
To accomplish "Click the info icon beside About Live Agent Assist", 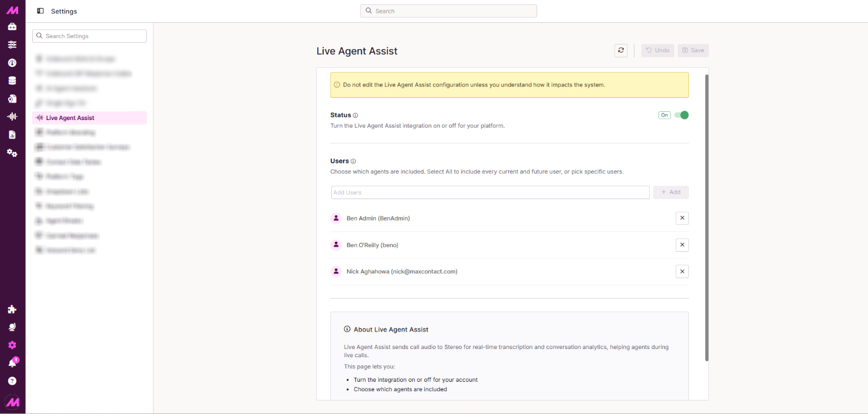I will pos(347,329).
